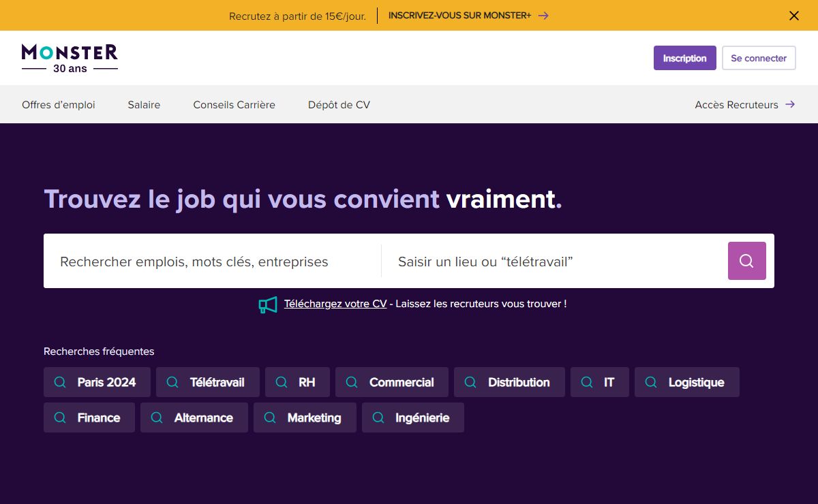
Task: Pick the Finance search chip label
Action: pyautogui.click(x=99, y=418)
